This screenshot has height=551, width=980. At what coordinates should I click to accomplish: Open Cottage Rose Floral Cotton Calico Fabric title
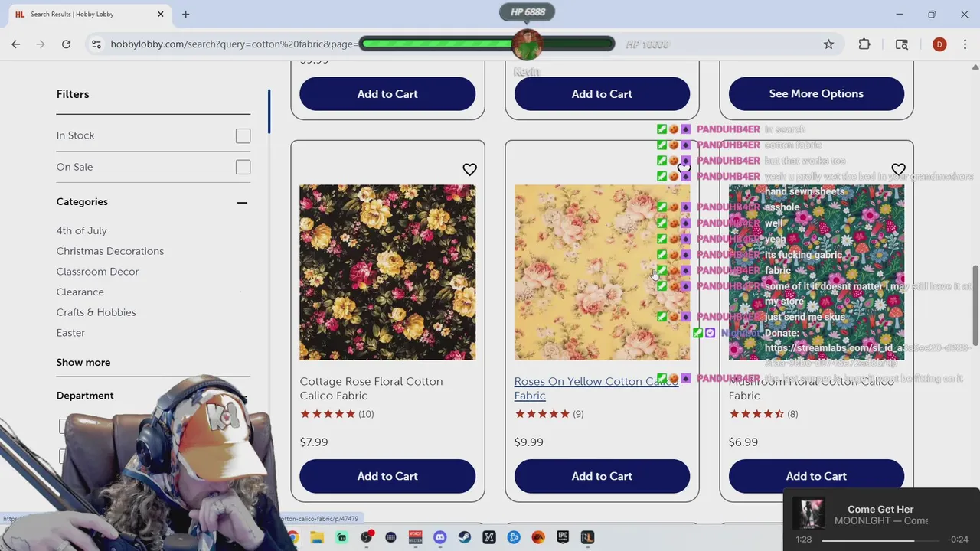pyautogui.click(x=371, y=388)
